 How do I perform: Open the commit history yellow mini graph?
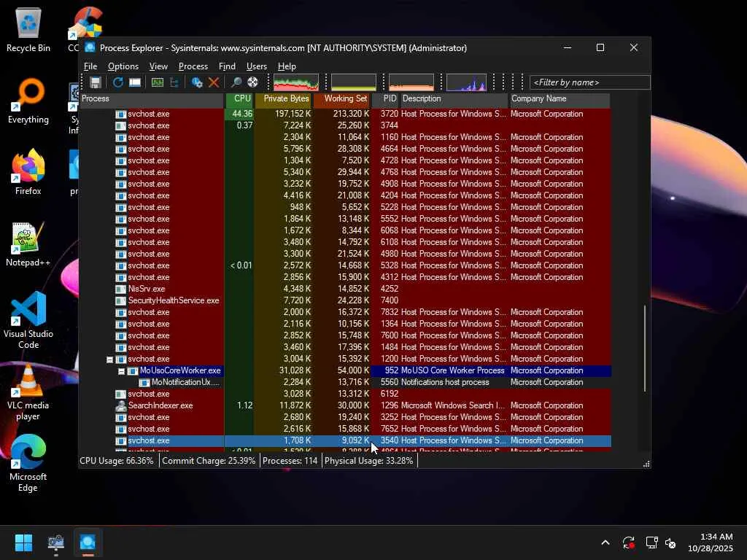pos(354,82)
